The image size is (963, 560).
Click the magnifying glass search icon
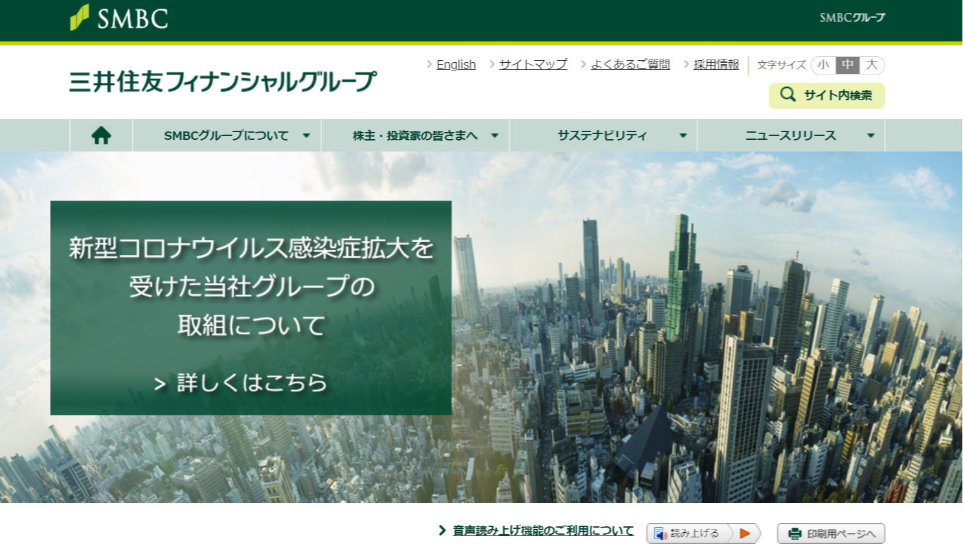(x=787, y=95)
